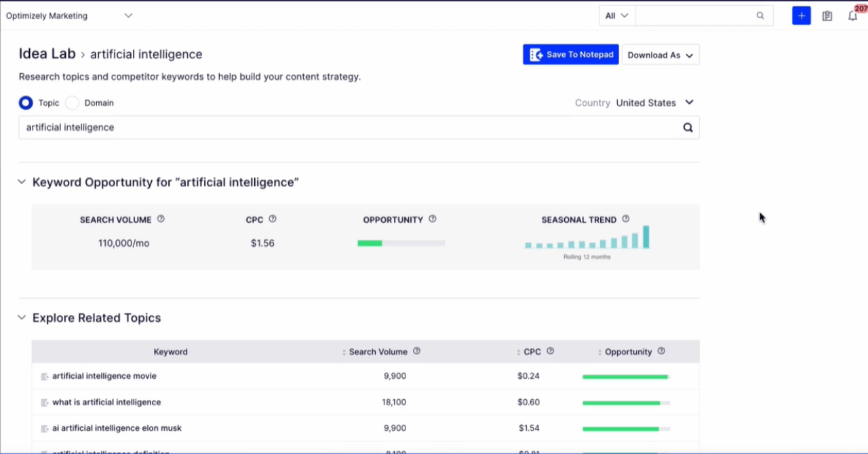
Task: Click 'Rolling 12 months' label
Action: tap(587, 257)
